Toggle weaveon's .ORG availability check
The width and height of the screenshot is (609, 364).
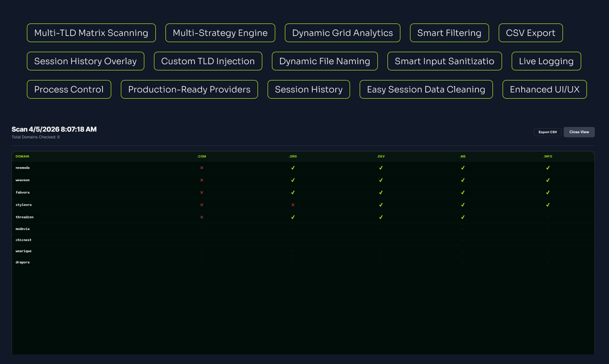click(293, 180)
